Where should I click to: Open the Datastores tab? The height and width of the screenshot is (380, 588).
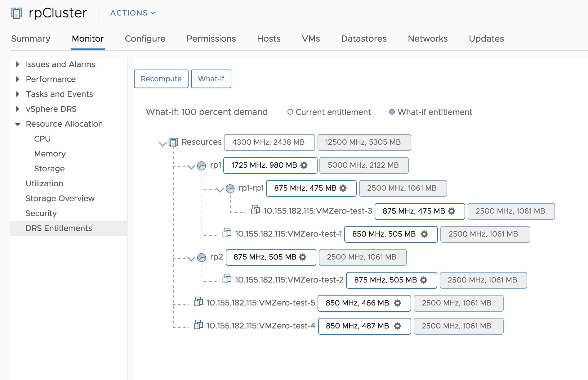pyautogui.click(x=364, y=38)
